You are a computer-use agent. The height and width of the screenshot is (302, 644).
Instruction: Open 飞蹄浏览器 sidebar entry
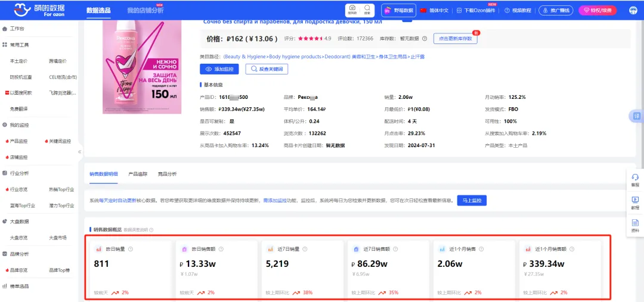click(63, 93)
